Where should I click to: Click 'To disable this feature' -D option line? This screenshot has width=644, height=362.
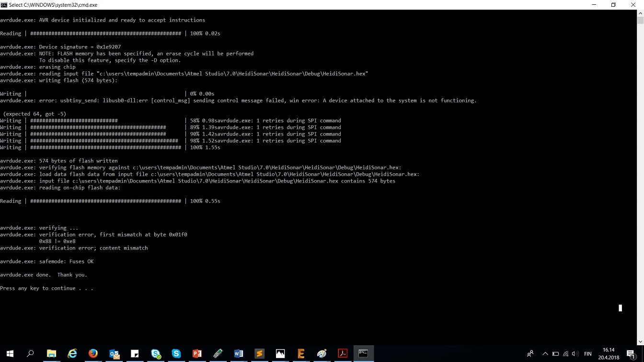point(110,60)
